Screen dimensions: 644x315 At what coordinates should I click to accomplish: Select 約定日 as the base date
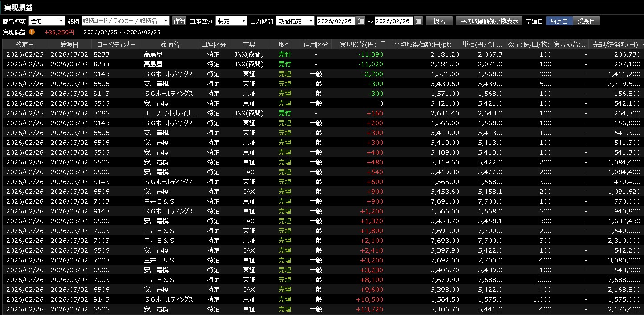tap(559, 21)
